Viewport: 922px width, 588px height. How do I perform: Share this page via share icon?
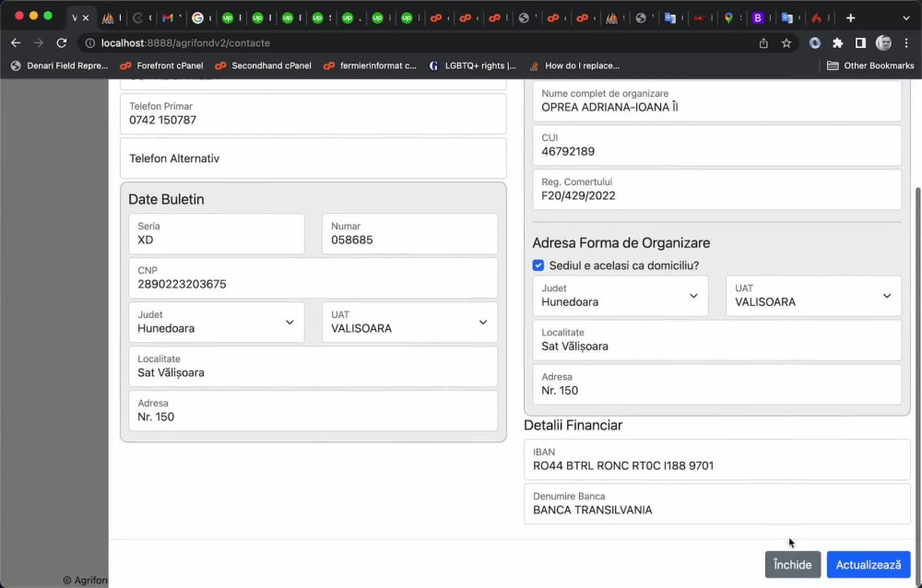pos(763,43)
